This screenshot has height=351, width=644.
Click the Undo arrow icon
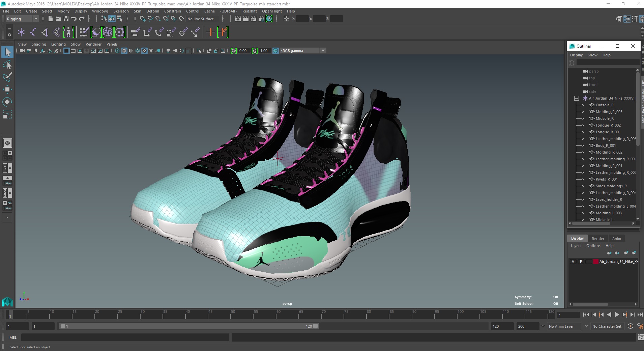click(74, 19)
